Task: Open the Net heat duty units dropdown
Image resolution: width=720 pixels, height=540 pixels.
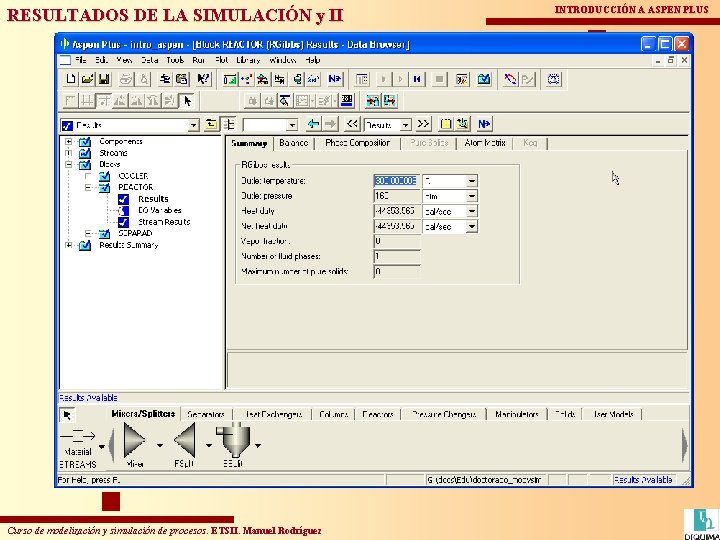Action: pyautogui.click(x=472, y=226)
